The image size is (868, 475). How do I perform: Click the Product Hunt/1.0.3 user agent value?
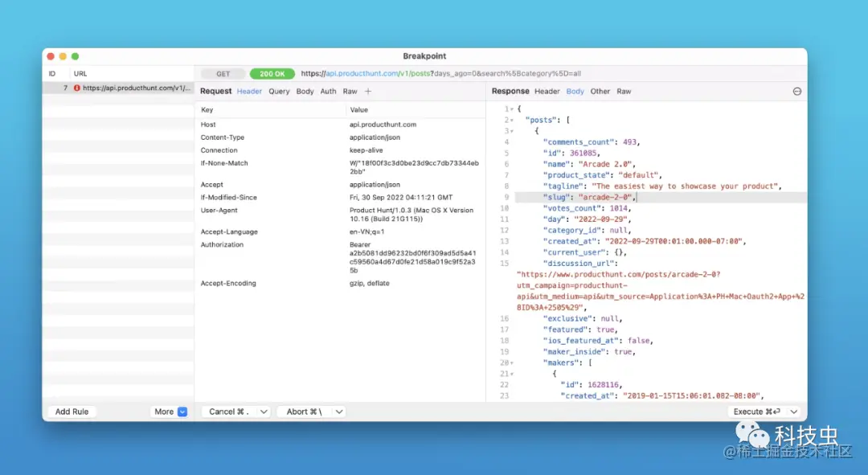pos(411,215)
